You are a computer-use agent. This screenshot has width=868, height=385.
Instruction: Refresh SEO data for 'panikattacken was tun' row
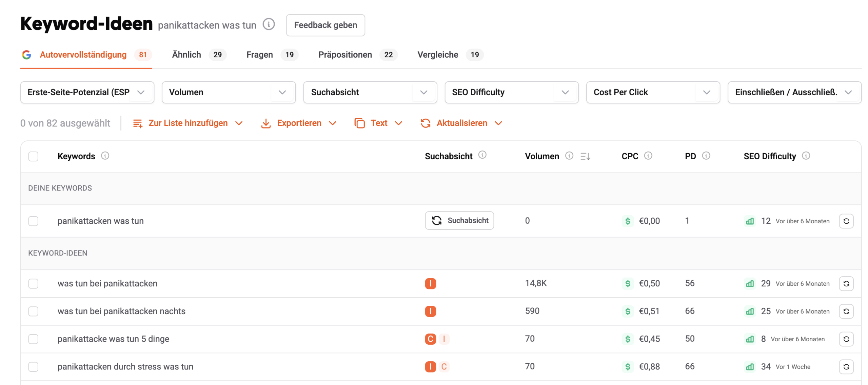pos(846,221)
